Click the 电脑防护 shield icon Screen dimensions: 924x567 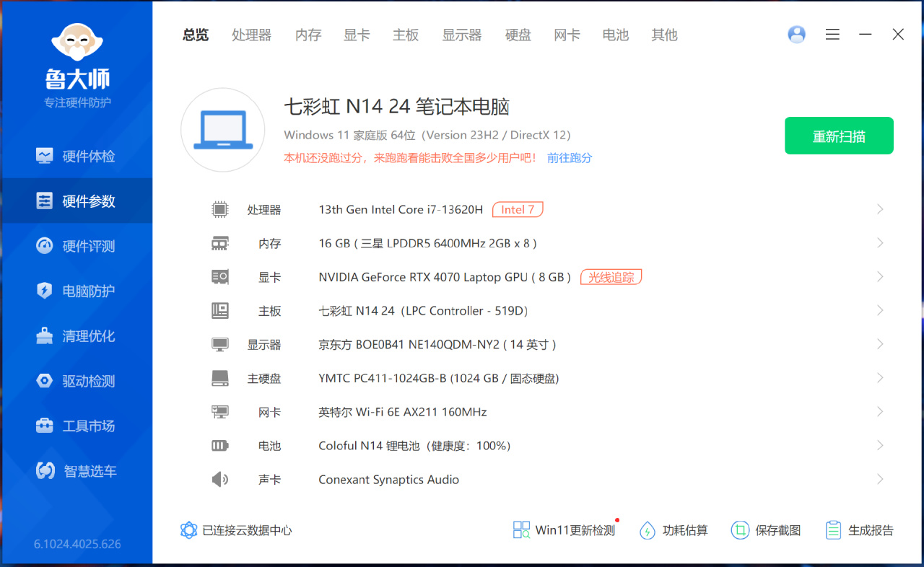click(x=45, y=291)
